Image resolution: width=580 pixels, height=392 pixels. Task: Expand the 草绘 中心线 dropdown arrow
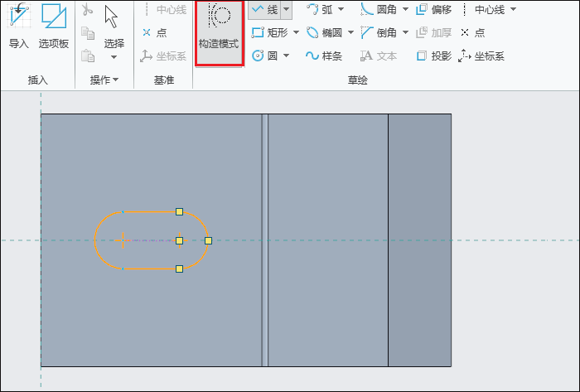pos(513,10)
